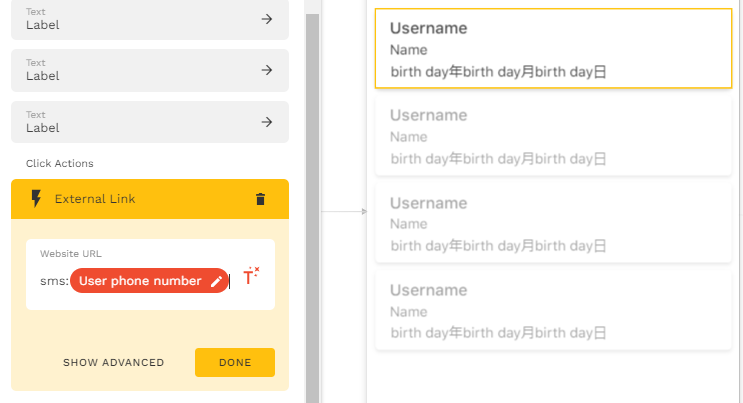This screenshot has width=743, height=403.
Task: Select the highlighted Username list card
Action: coord(553,48)
